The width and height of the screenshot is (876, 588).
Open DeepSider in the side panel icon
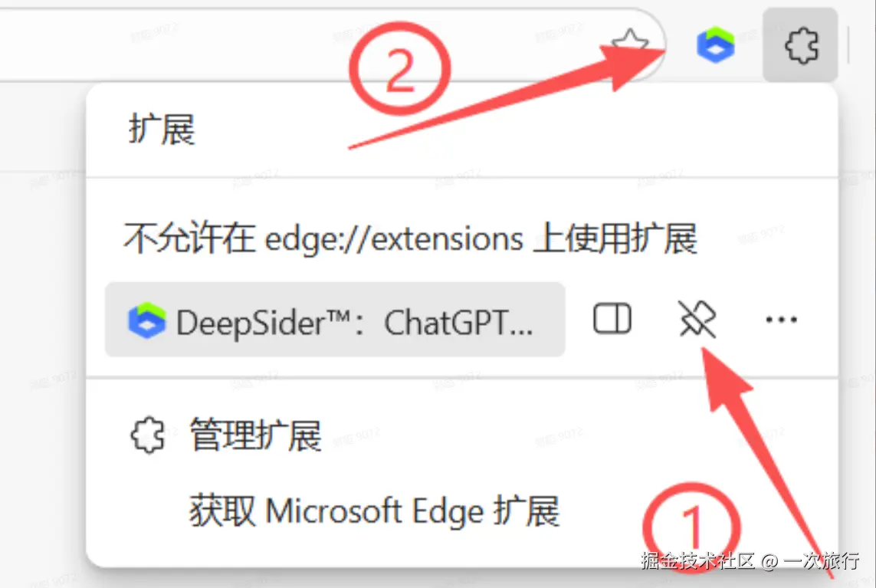[612, 319]
